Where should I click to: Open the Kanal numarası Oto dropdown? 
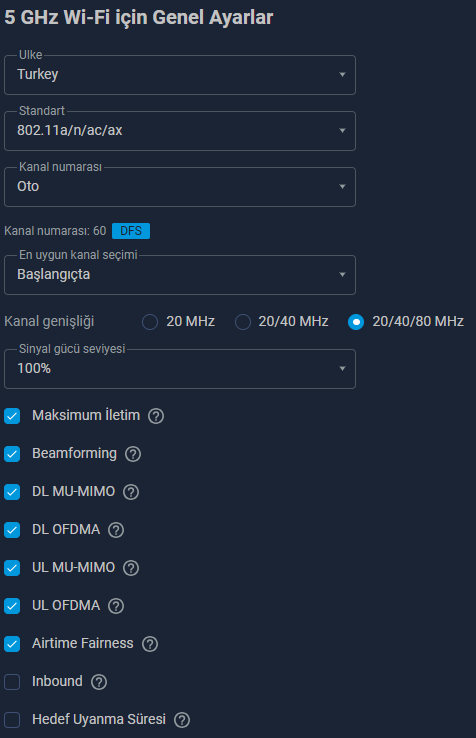click(x=180, y=187)
